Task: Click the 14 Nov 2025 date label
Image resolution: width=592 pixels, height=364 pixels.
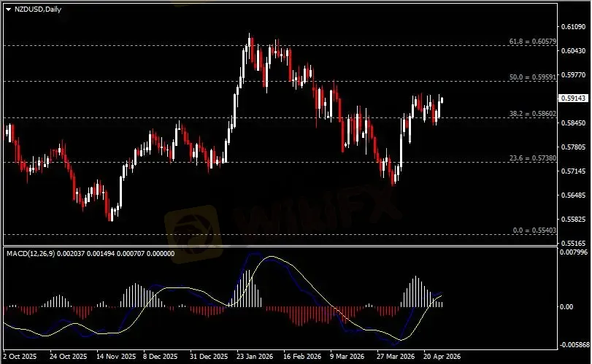Action: click(116, 357)
